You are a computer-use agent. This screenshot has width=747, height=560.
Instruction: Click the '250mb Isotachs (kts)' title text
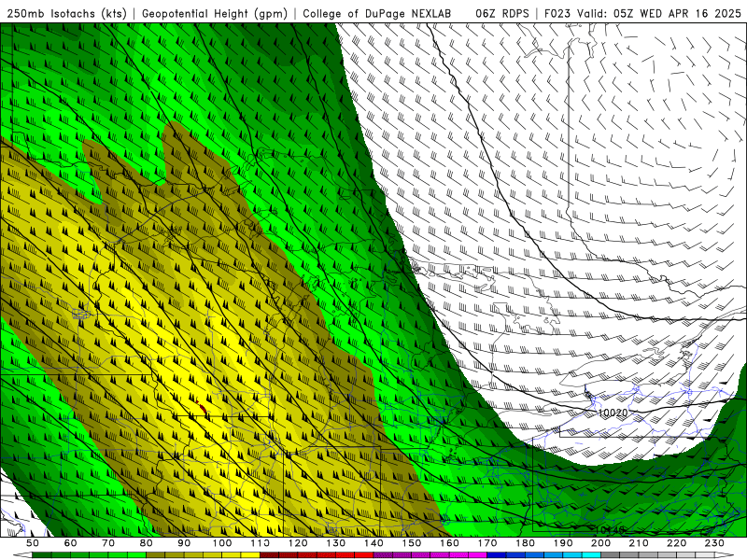click(66, 14)
